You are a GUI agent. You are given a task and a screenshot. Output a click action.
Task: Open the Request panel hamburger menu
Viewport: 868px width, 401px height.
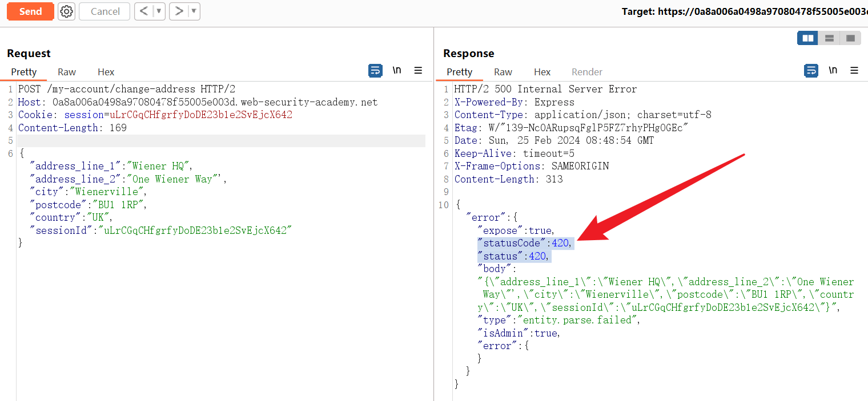[x=418, y=71]
